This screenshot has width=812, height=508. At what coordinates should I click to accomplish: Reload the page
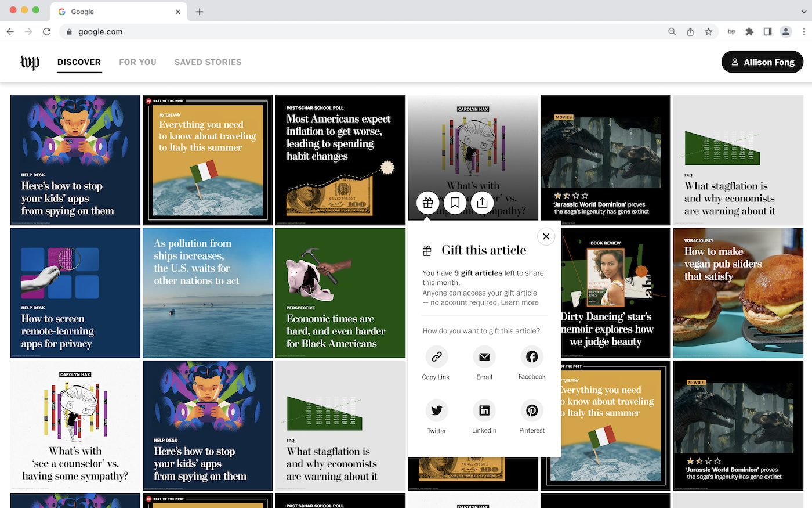(x=46, y=32)
